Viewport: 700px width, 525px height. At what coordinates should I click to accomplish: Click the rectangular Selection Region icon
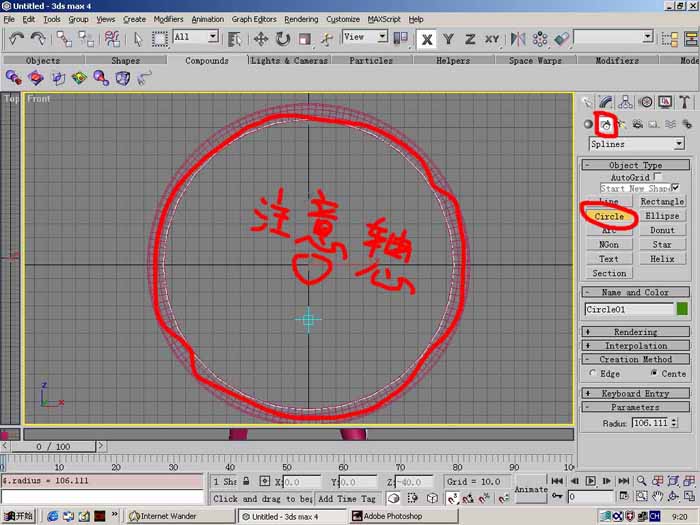tap(159, 39)
